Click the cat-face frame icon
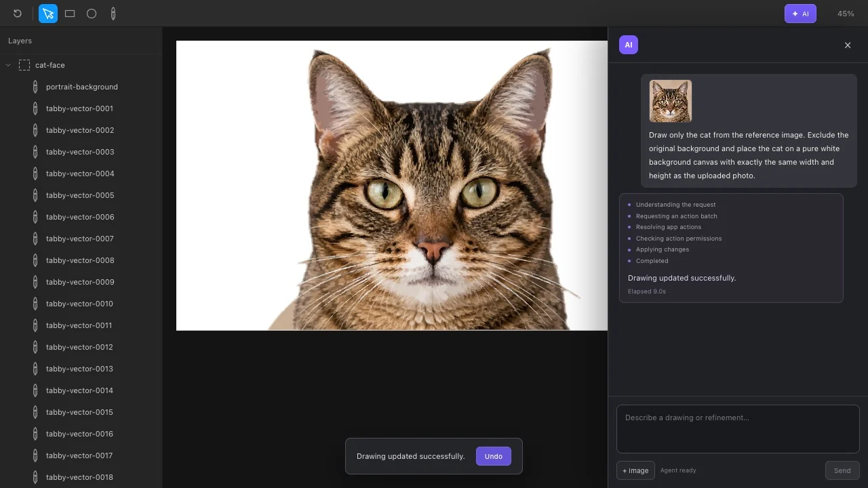 coord(24,65)
